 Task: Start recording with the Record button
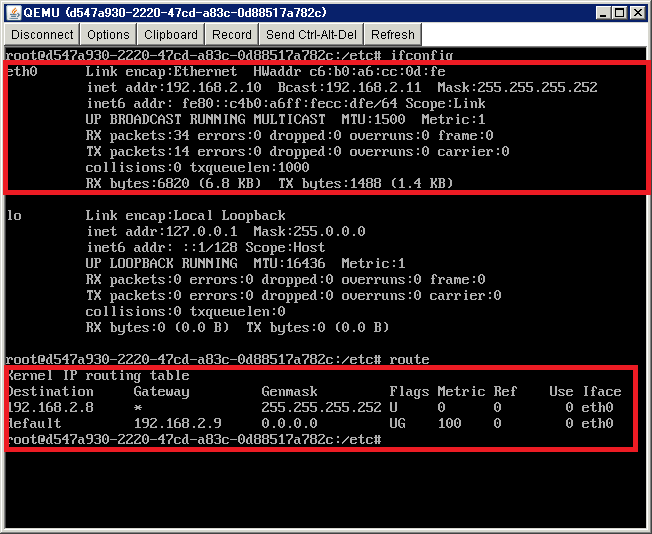point(232,35)
